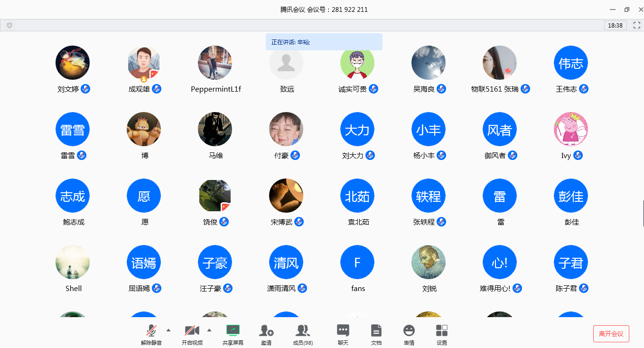Click the currently speaking notification banner
Viewport: 644px width, 348px height.
(324, 42)
